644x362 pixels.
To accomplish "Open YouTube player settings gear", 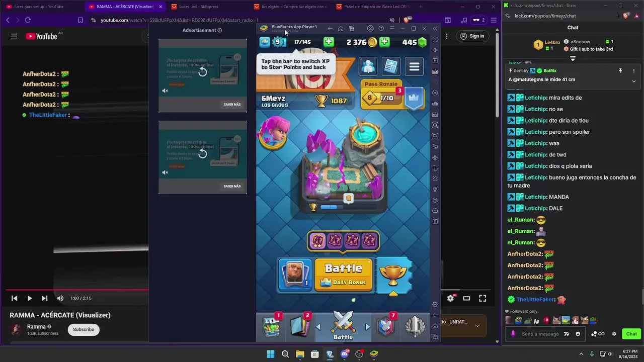I will (450, 298).
